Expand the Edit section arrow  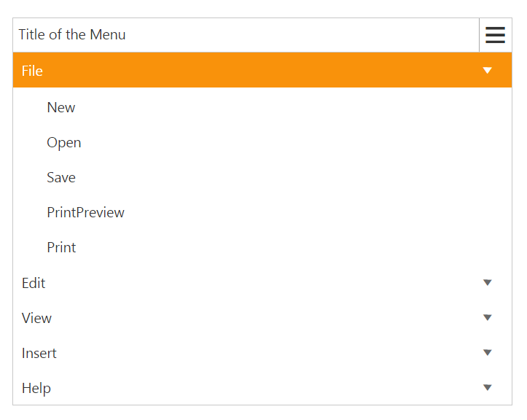[x=488, y=283]
